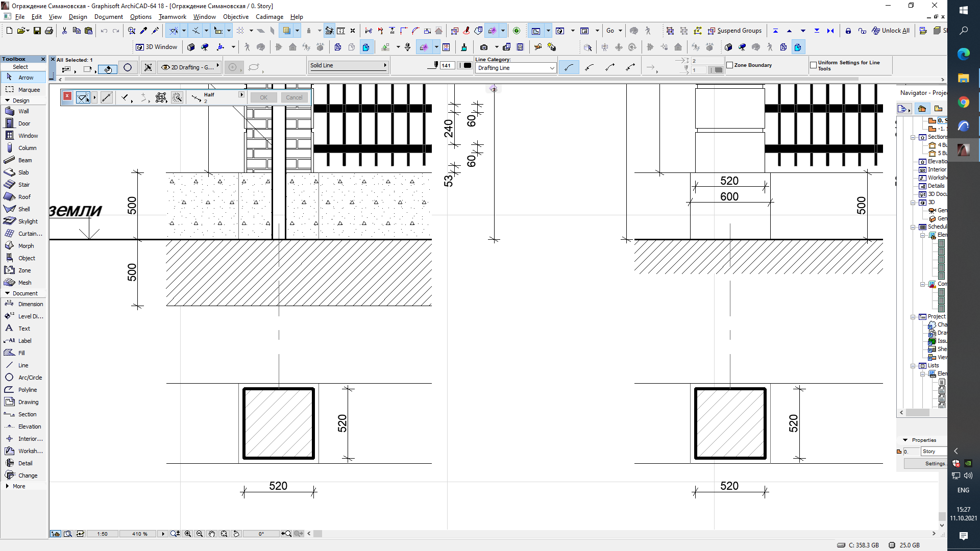
Task: Click the Lock padlock icon
Action: [848, 31]
